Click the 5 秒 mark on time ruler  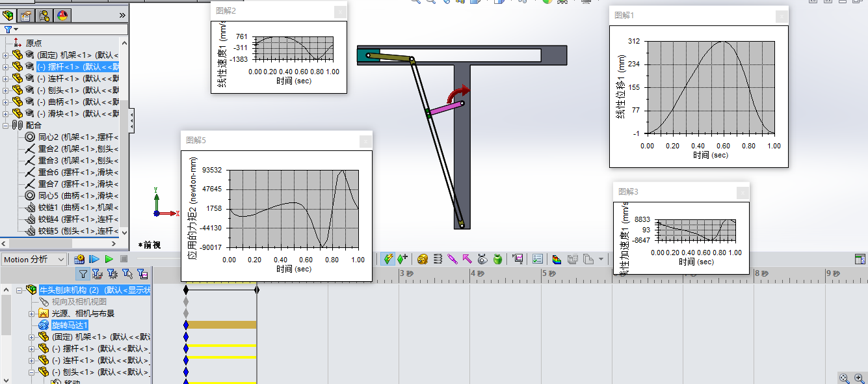[550, 275]
